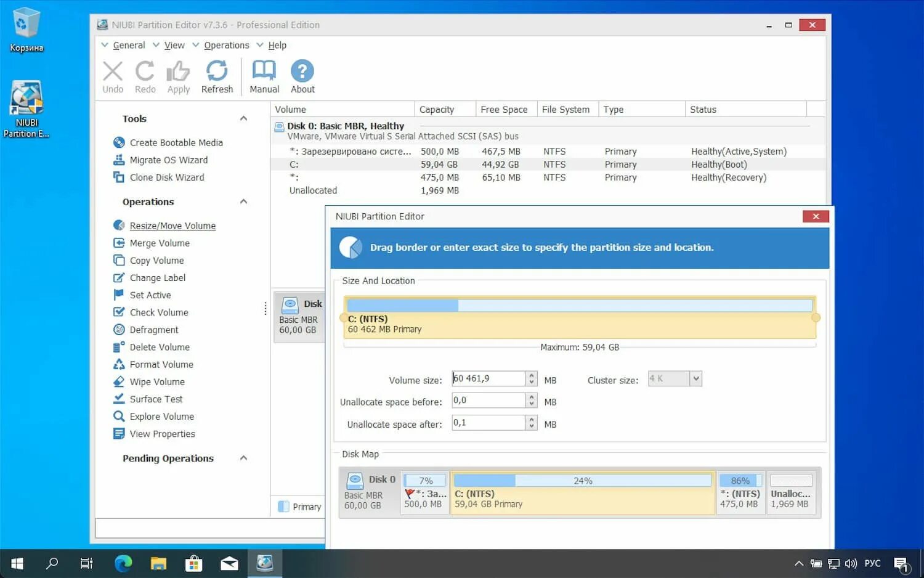Select C: 59,04 GB block in Disk Map
The width and height of the screenshot is (924, 578).
click(x=583, y=492)
